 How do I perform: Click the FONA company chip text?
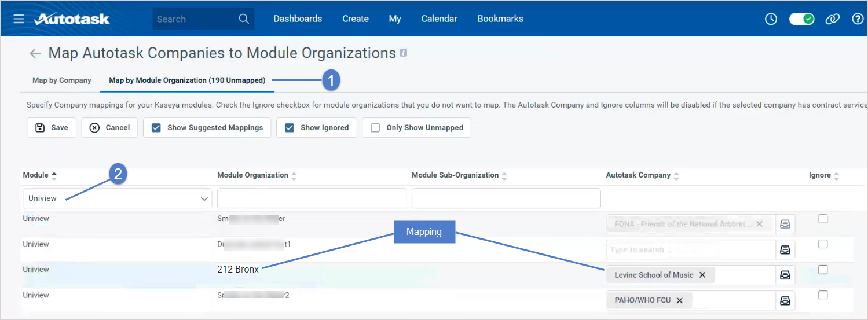(683, 224)
